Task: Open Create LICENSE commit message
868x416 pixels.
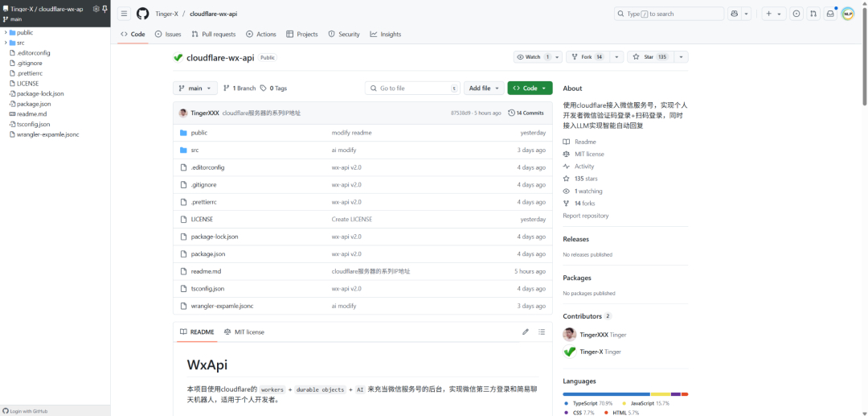Action: [352, 220]
